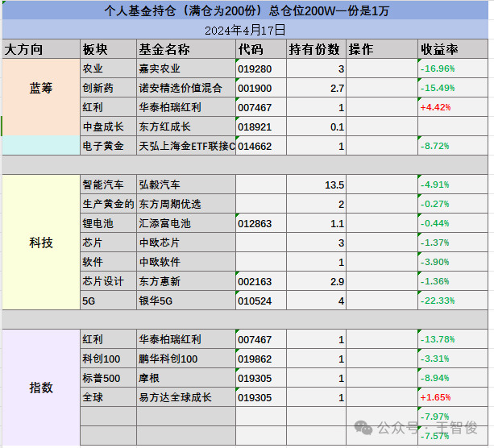Select the fund name 易方达全球成长
This screenshot has width=494, height=448.
[x=186, y=397]
